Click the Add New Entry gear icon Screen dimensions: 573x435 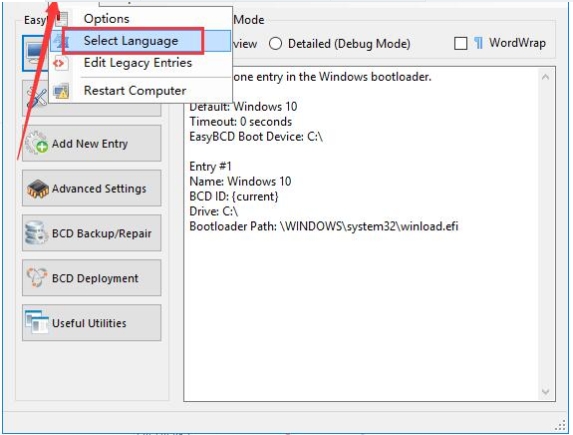37,143
